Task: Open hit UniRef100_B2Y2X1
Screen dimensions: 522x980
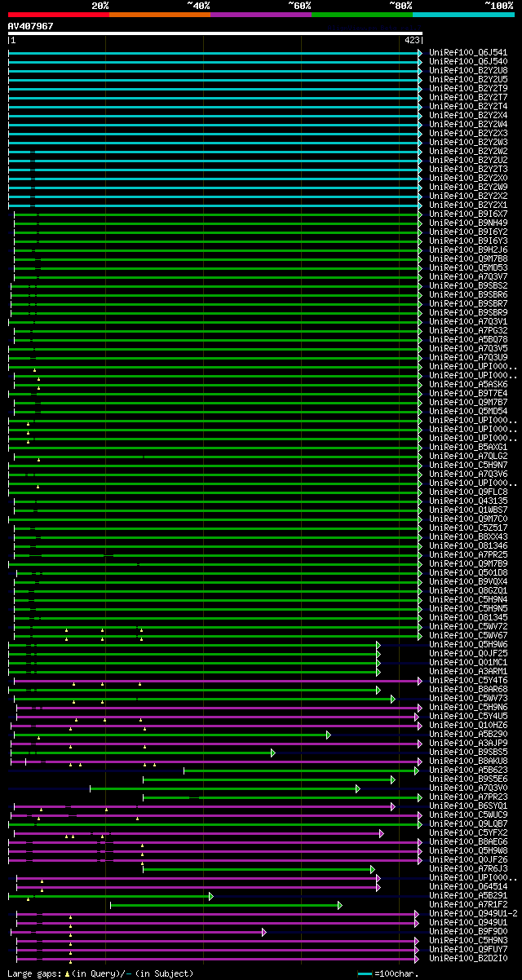Action: coord(469,205)
